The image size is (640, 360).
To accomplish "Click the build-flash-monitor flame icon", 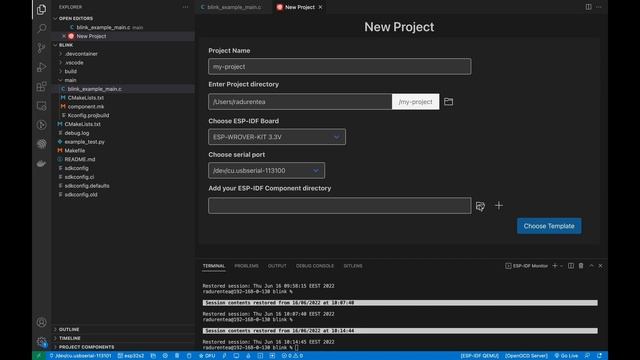I will tap(249, 356).
